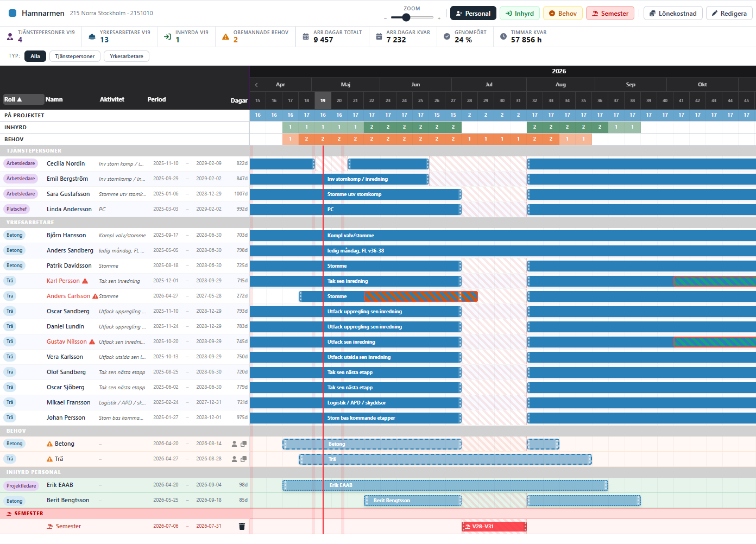Toggle the Personal view button
756x544 pixels.
pos(473,14)
